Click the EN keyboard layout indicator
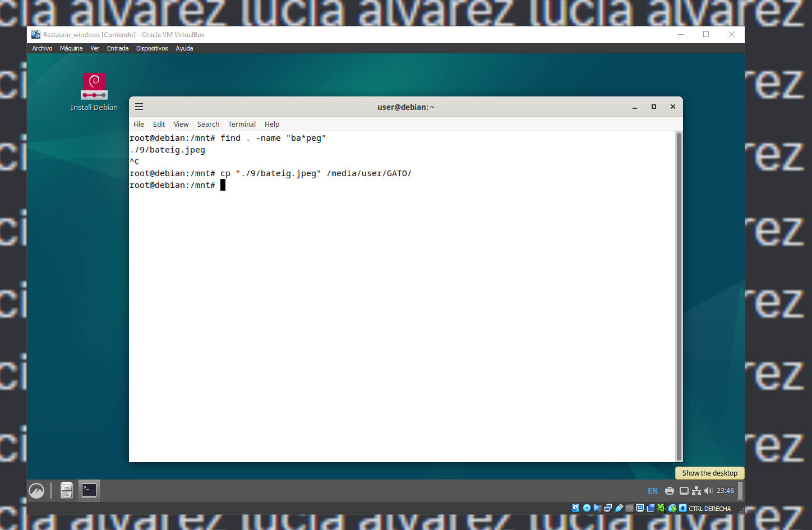 (652, 490)
